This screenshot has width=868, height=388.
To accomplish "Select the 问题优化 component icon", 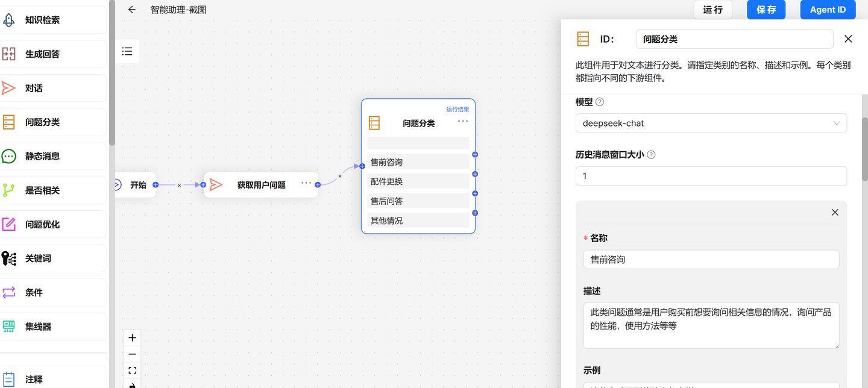I will click(x=8, y=224).
